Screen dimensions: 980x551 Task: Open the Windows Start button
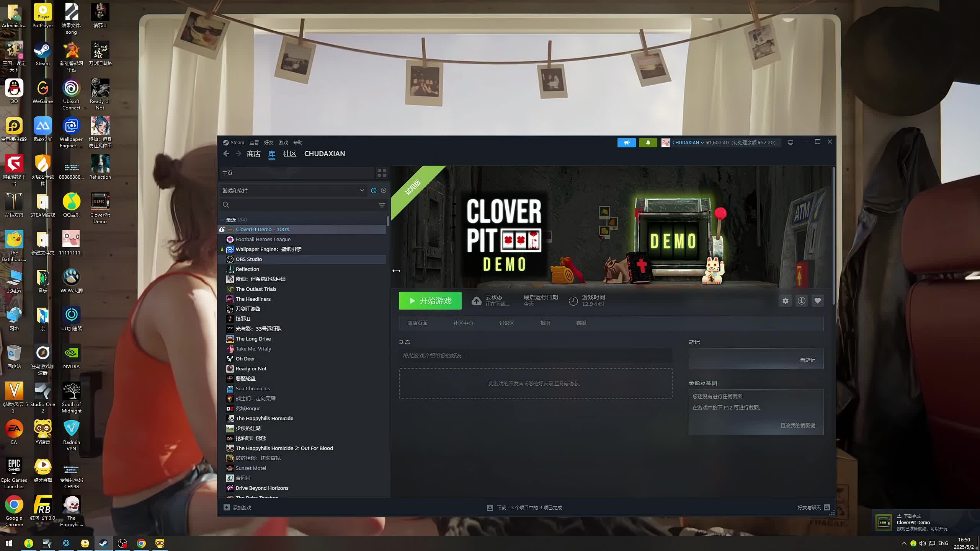pyautogui.click(x=9, y=543)
